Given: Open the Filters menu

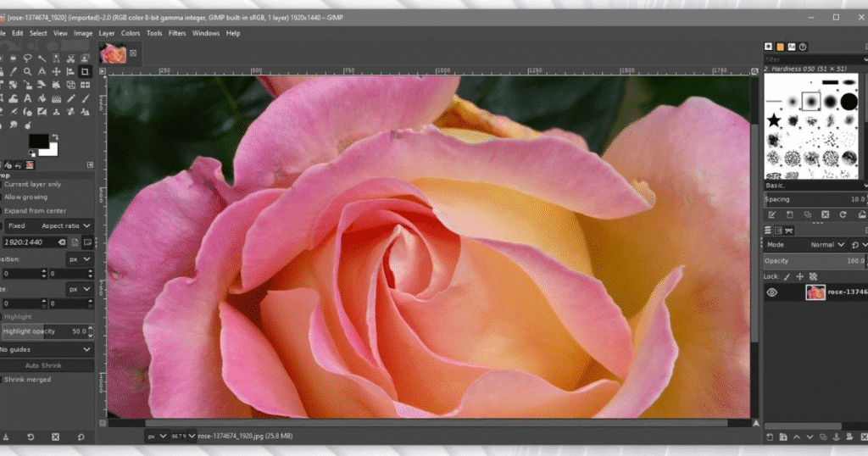Looking at the screenshot, I should (177, 33).
